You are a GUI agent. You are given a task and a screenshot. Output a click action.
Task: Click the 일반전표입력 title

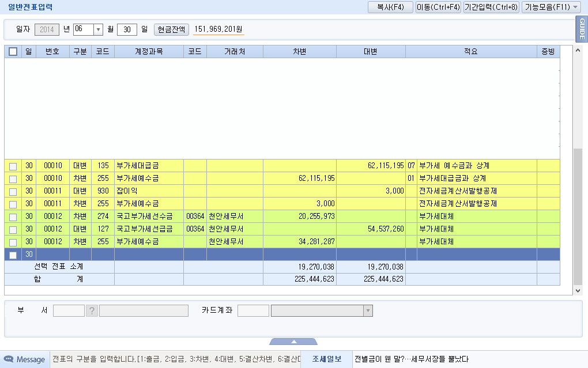pos(31,7)
